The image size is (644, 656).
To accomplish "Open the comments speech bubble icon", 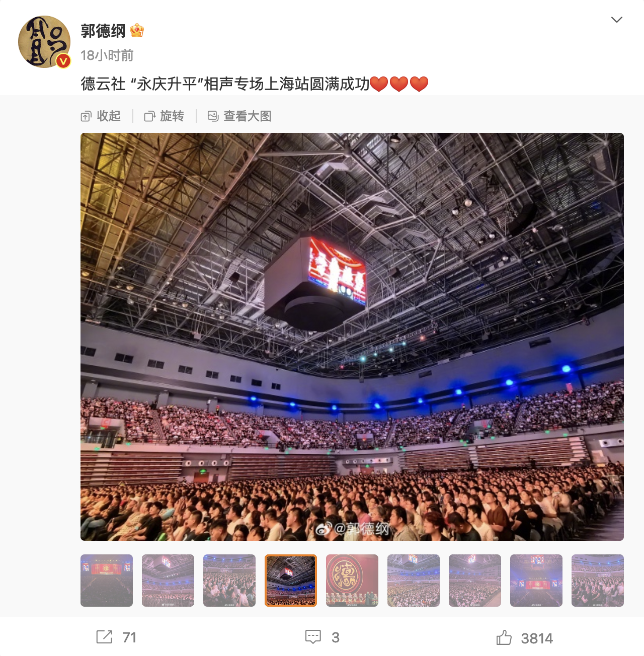I will pyautogui.click(x=313, y=637).
